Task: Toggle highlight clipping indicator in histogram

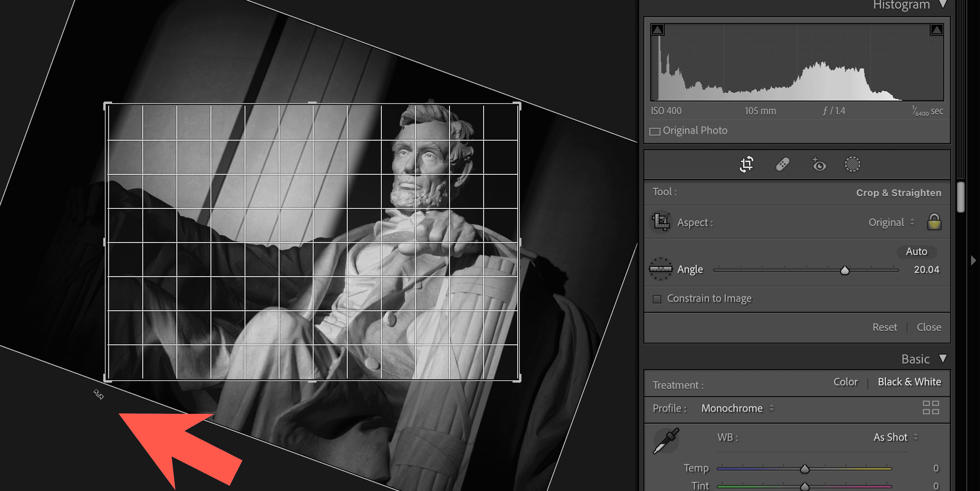Action: coord(937,29)
